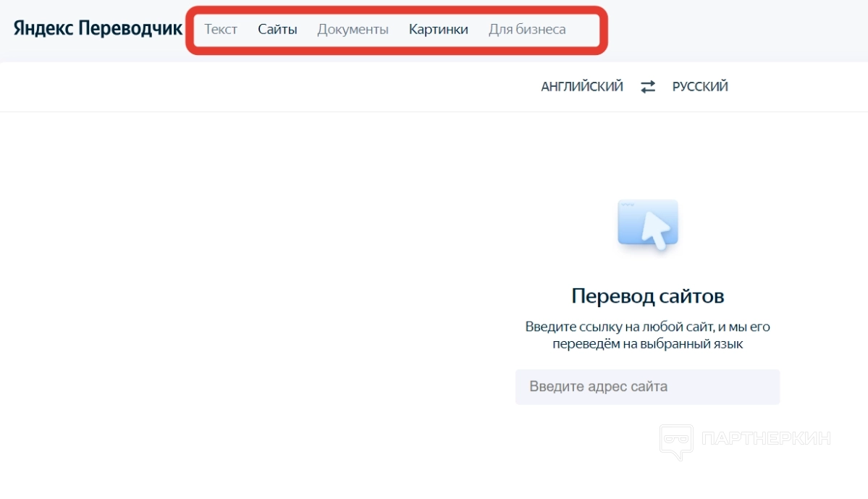The height and width of the screenshot is (499, 868).
Task: Open the Текст translation tab
Action: tap(220, 30)
